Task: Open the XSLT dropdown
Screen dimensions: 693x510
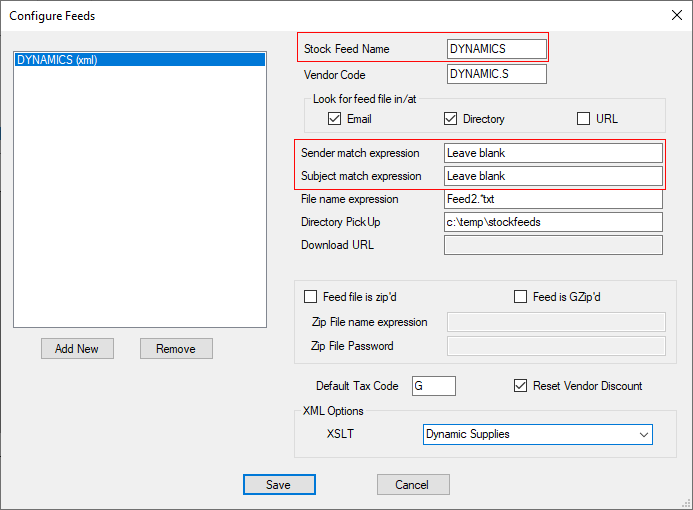Action: coord(537,435)
